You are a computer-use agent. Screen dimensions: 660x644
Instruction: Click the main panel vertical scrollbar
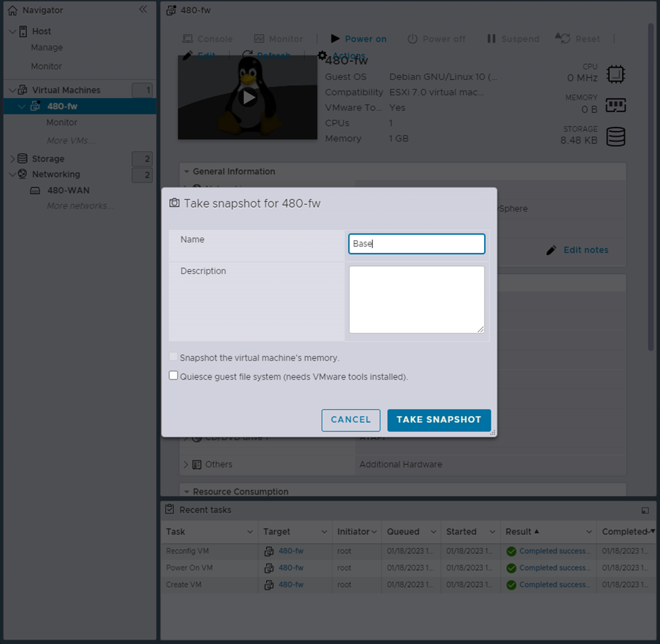pos(651,187)
